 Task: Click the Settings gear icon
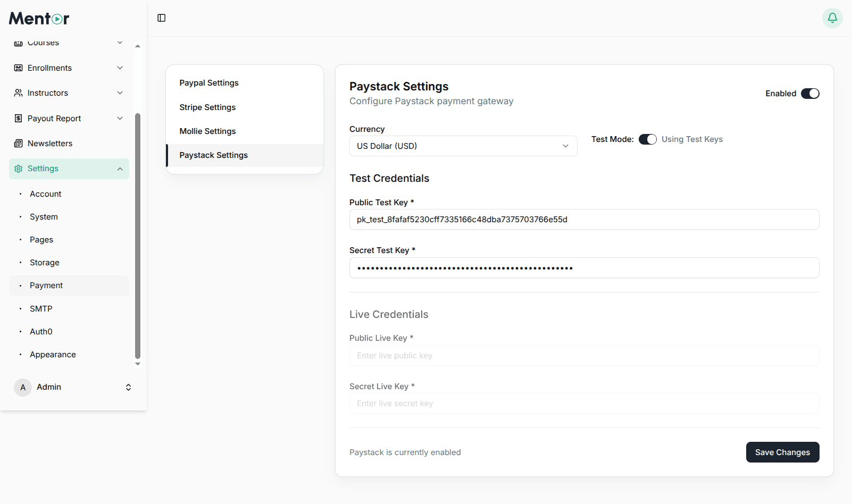click(x=18, y=168)
